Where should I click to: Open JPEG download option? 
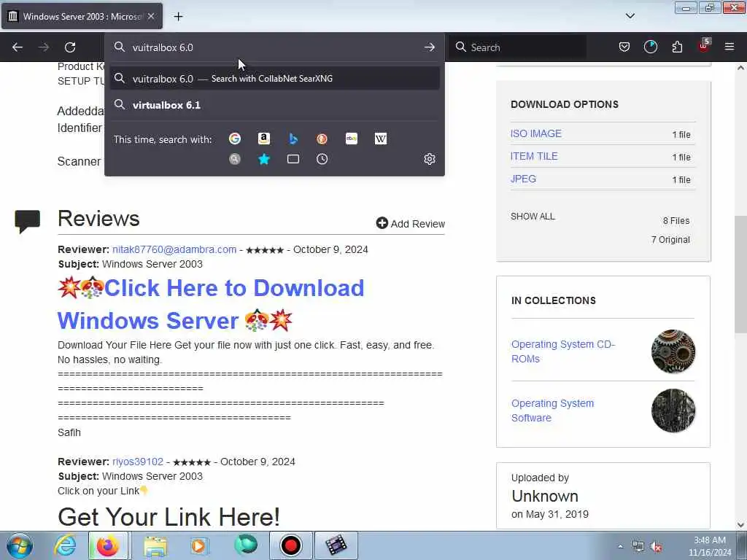pyautogui.click(x=523, y=179)
